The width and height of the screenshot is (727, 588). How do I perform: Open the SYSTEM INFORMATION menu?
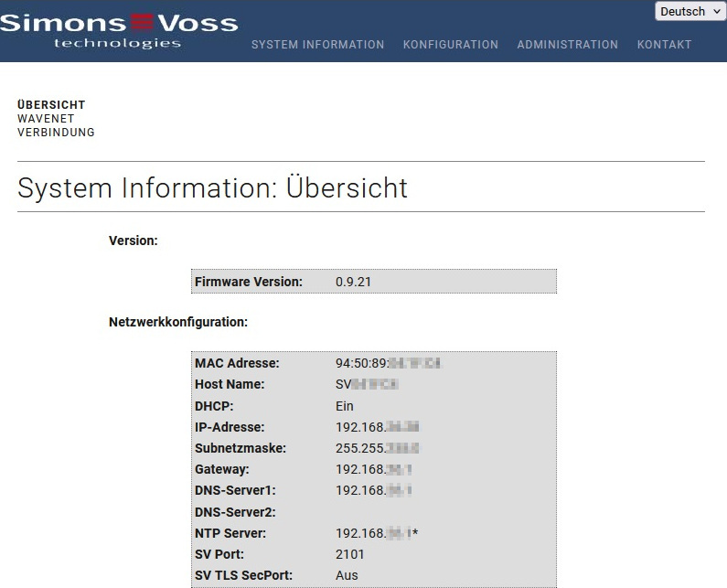pos(317,45)
